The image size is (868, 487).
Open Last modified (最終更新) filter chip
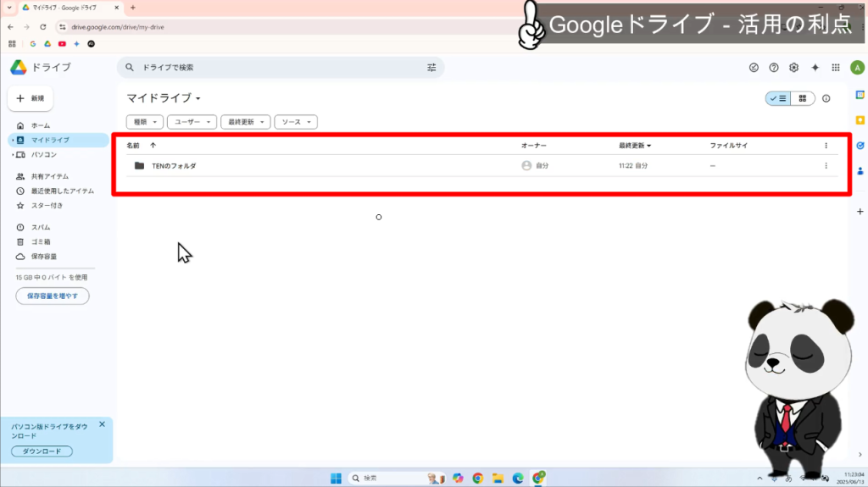(x=245, y=122)
